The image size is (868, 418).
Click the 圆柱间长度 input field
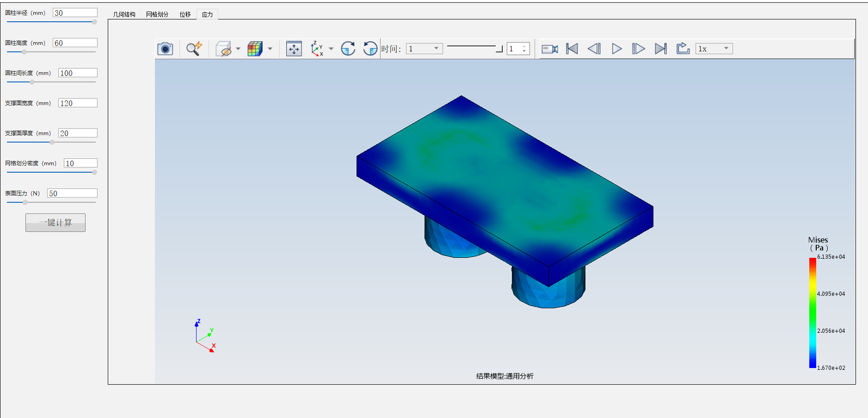coord(78,73)
